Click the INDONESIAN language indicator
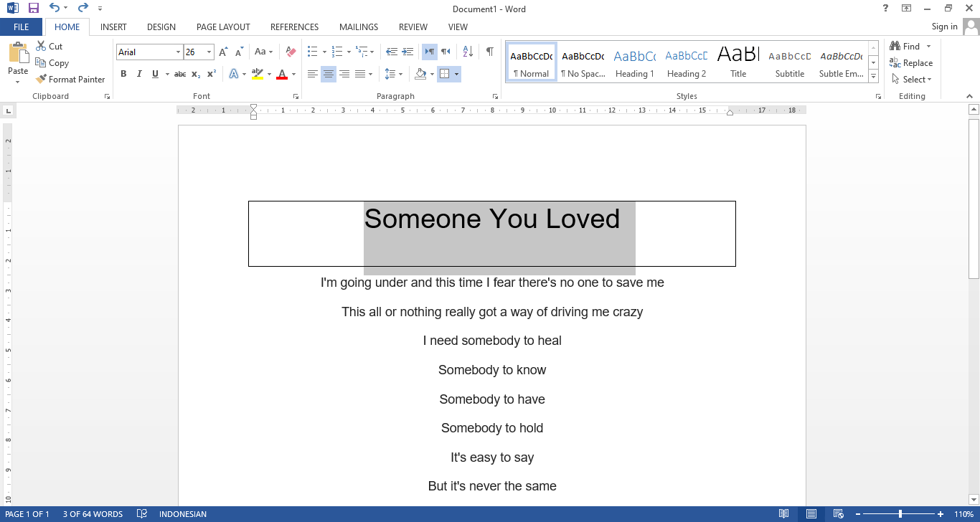Screen dimensions: 980x522 [x=183, y=514]
